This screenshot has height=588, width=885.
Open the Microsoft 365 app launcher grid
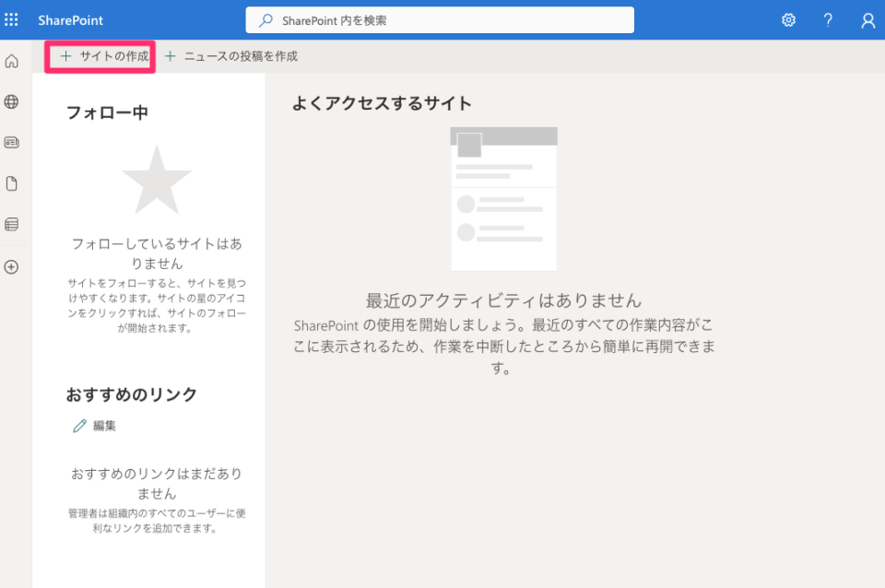coord(12,19)
